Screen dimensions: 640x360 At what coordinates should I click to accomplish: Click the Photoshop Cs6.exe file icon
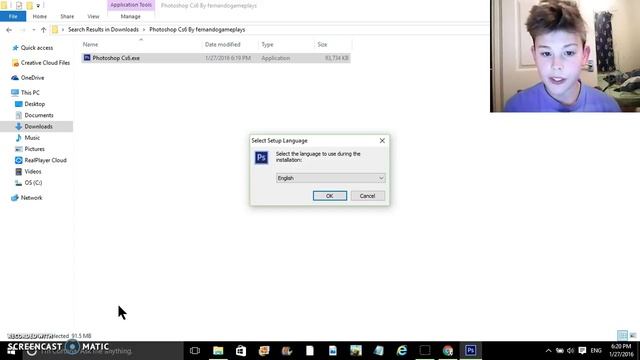[x=87, y=58]
